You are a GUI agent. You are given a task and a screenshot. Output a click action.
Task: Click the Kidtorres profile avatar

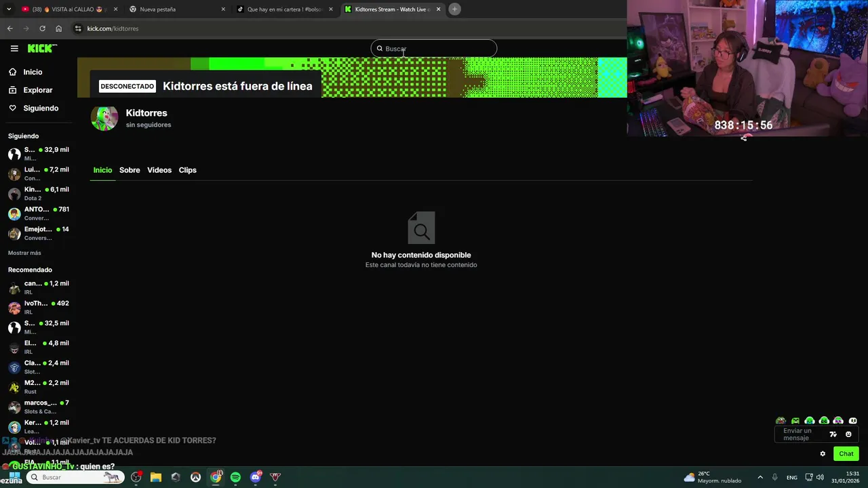click(104, 118)
